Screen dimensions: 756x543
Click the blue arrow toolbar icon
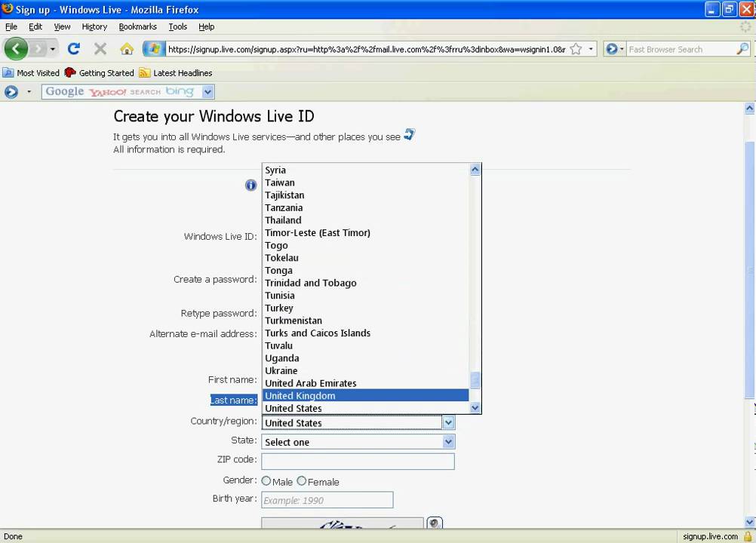coord(11,91)
